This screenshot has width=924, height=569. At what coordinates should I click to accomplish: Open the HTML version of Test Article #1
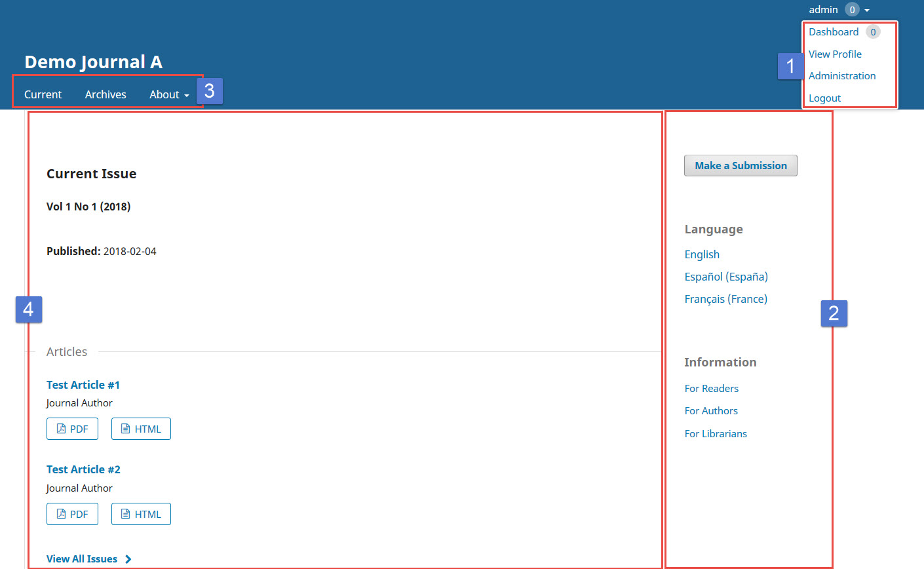[141, 428]
